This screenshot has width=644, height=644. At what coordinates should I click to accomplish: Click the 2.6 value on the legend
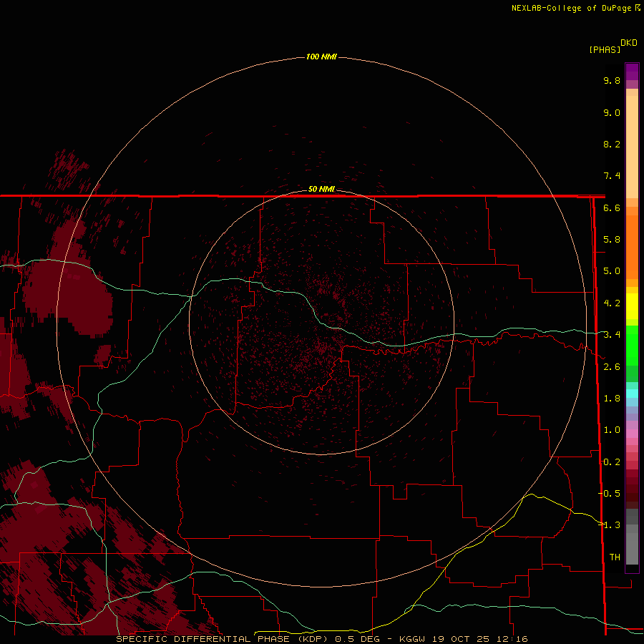click(x=612, y=367)
